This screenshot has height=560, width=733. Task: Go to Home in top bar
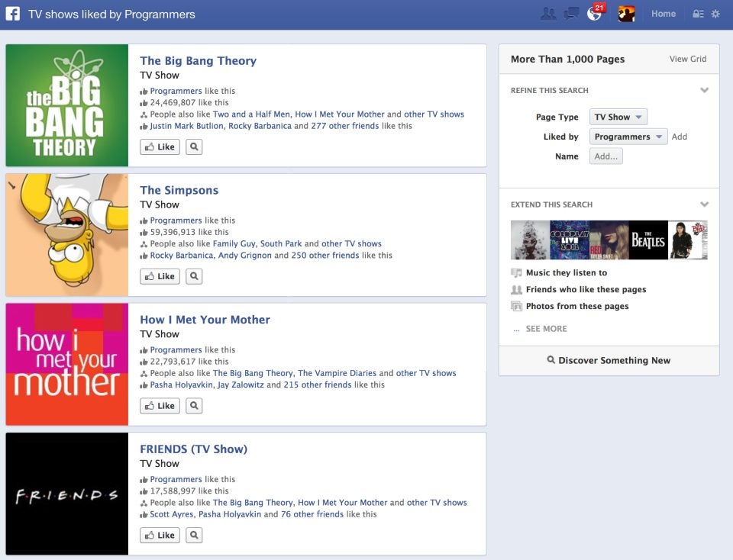[x=664, y=14]
